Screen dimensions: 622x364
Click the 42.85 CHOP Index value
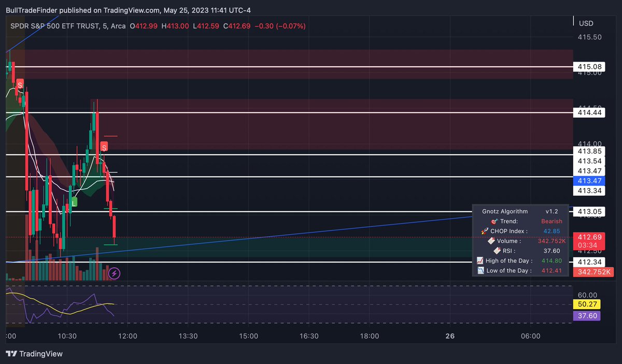(552, 231)
